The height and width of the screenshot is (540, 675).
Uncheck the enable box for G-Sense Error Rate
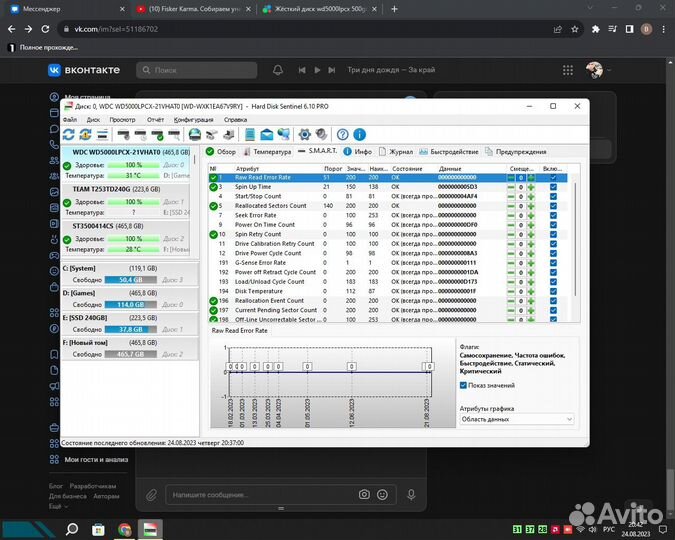(553, 263)
